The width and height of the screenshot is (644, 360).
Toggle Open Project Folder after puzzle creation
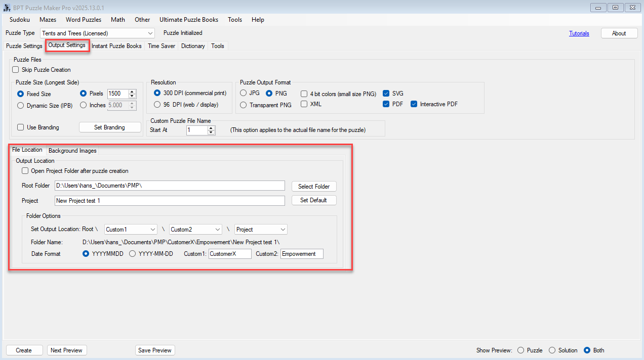[25, 171]
